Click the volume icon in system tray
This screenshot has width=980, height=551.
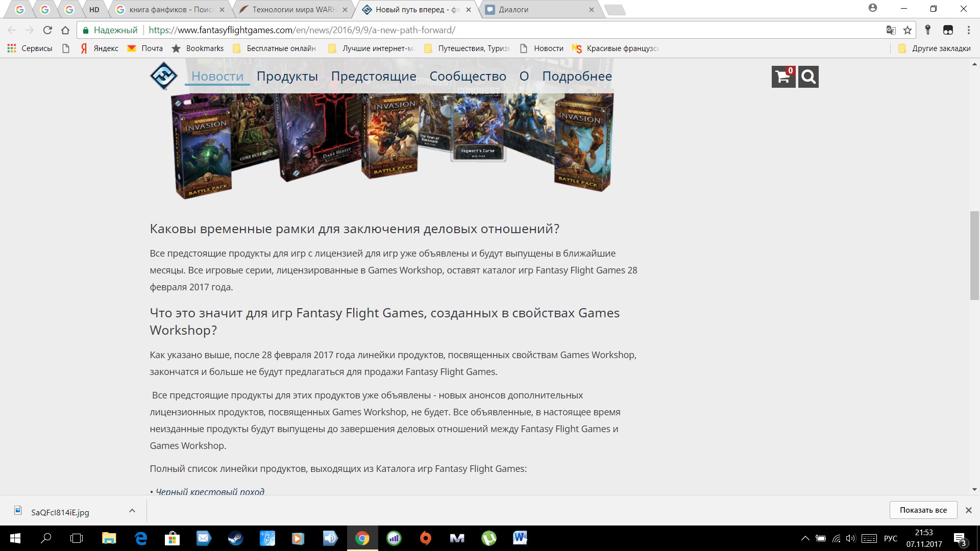[850, 538]
